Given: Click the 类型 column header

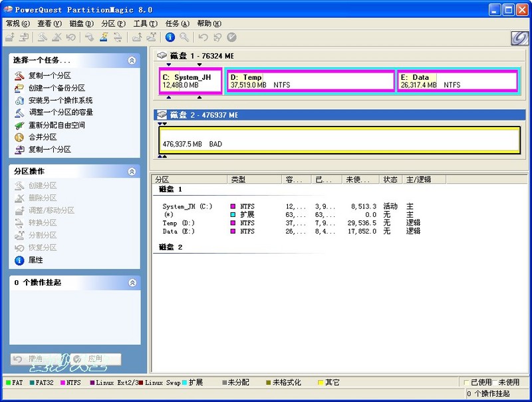Looking at the screenshot, I should coord(255,180).
